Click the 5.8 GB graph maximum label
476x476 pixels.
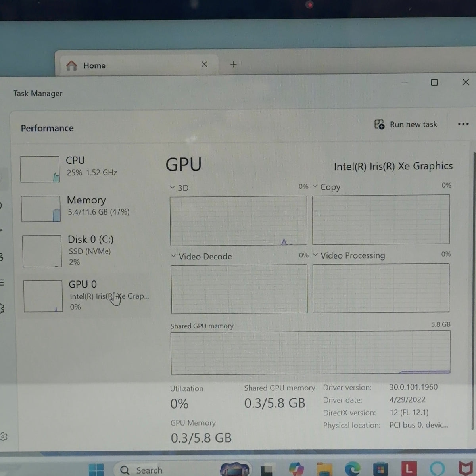441,324
